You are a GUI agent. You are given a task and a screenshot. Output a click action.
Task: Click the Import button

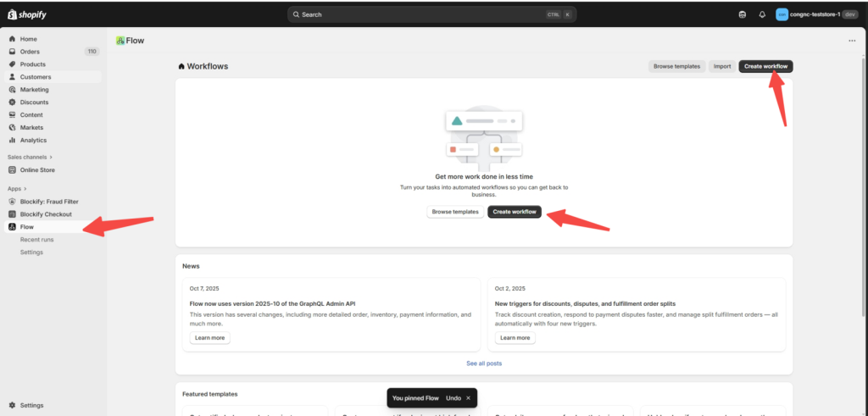[x=722, y=66]
